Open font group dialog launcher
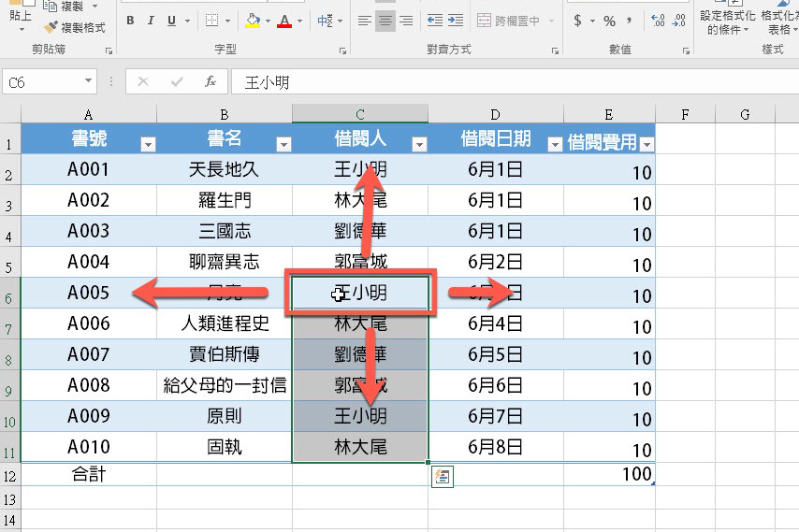799x532 pixels. pos(343,50)
